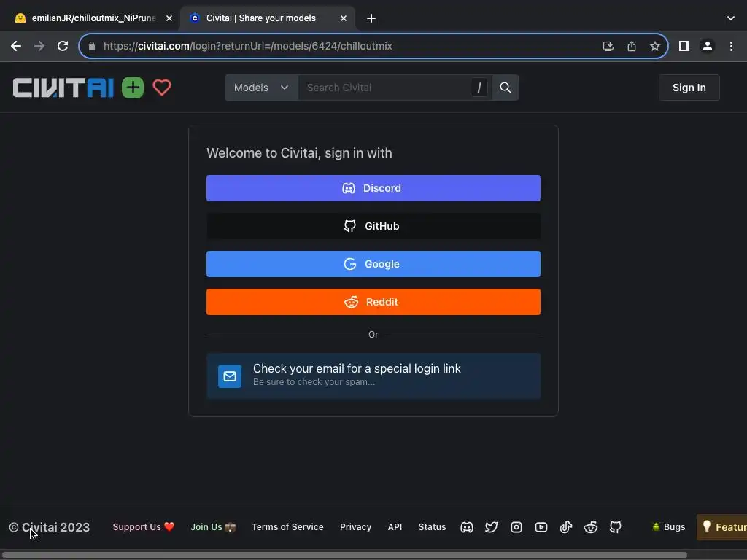Image resolution: width=747 pixels, height=560 pixels.
Task: Open the Status link
Action: click(x=432, y=527)
